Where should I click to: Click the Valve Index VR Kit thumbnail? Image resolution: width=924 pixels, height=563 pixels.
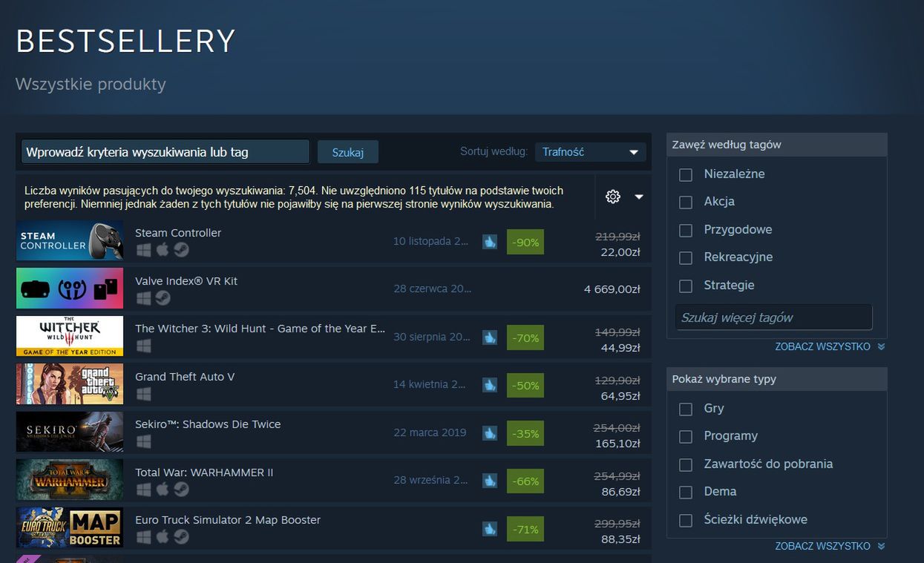click(x=70, y=289)
